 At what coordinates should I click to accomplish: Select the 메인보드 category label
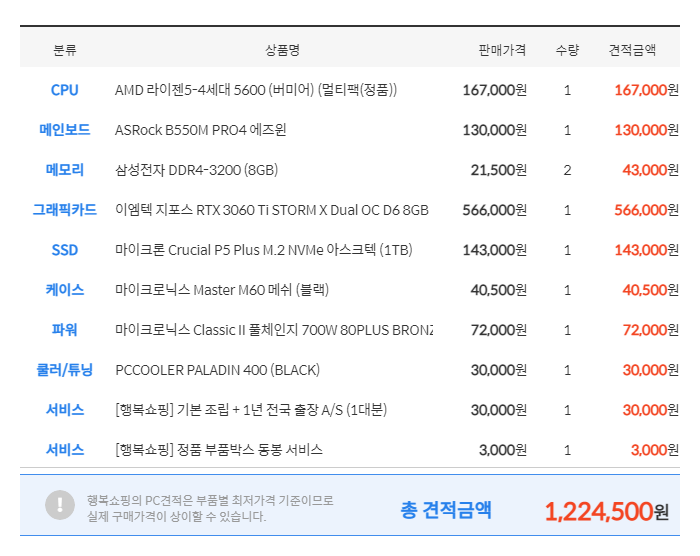pos(65,130)
